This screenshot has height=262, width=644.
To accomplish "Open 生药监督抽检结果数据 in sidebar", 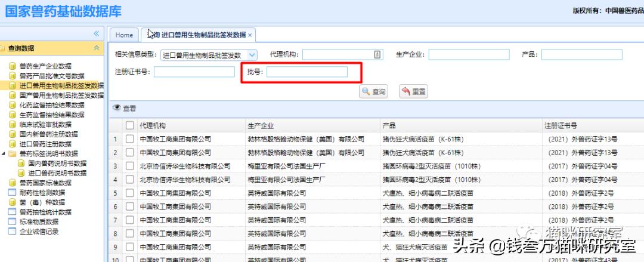I will (x=52, y=115).
